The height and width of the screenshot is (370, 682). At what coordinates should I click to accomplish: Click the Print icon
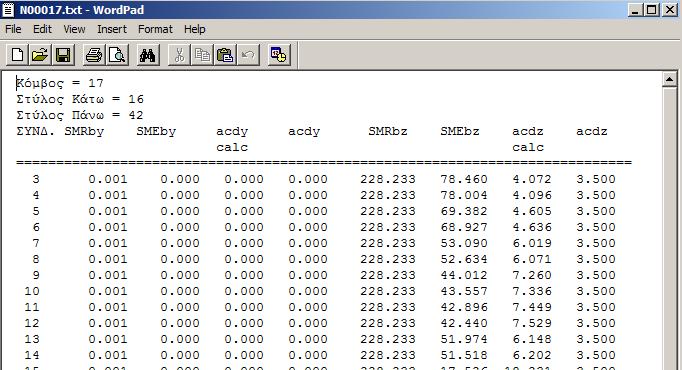[x=94, y=55]
